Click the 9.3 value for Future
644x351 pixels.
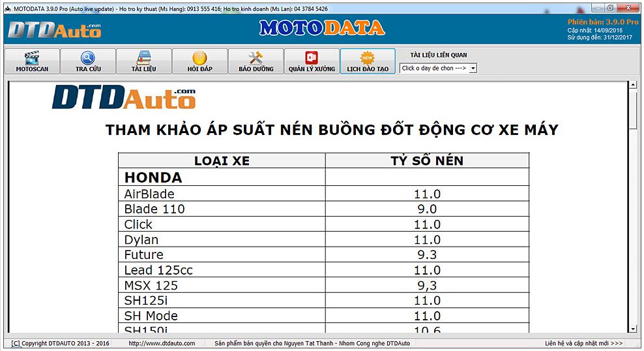(427, 255)
